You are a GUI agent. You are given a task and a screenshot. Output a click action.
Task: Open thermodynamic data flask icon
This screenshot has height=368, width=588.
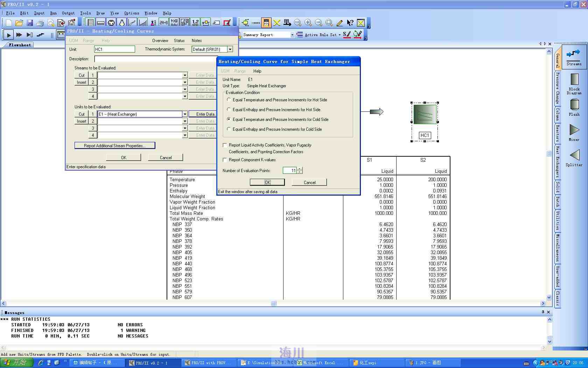[122, 23]
